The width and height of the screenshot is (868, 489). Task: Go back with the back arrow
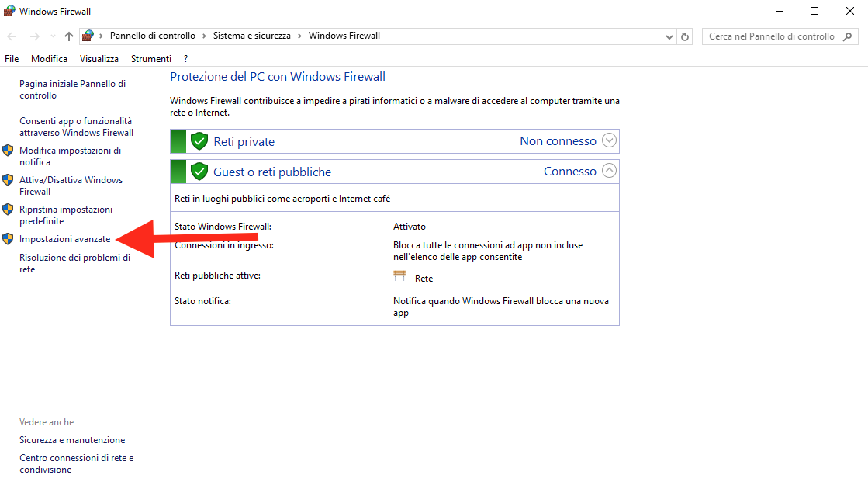click(12, 36)
